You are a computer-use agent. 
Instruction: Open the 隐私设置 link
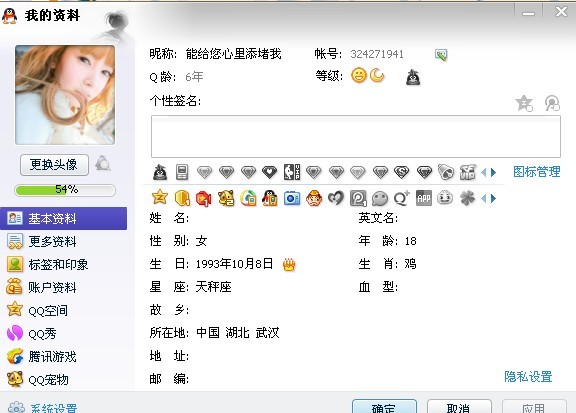coord(528,377)
